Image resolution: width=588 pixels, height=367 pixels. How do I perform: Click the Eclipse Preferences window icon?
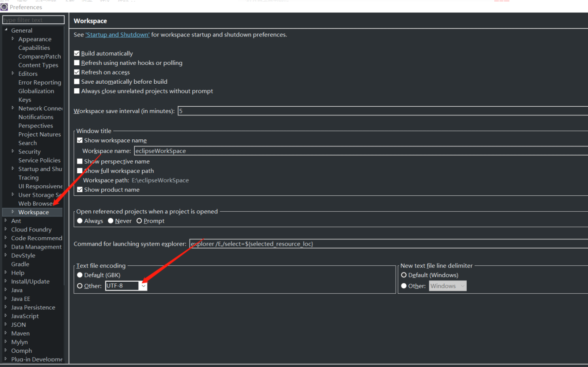[4, 7]
